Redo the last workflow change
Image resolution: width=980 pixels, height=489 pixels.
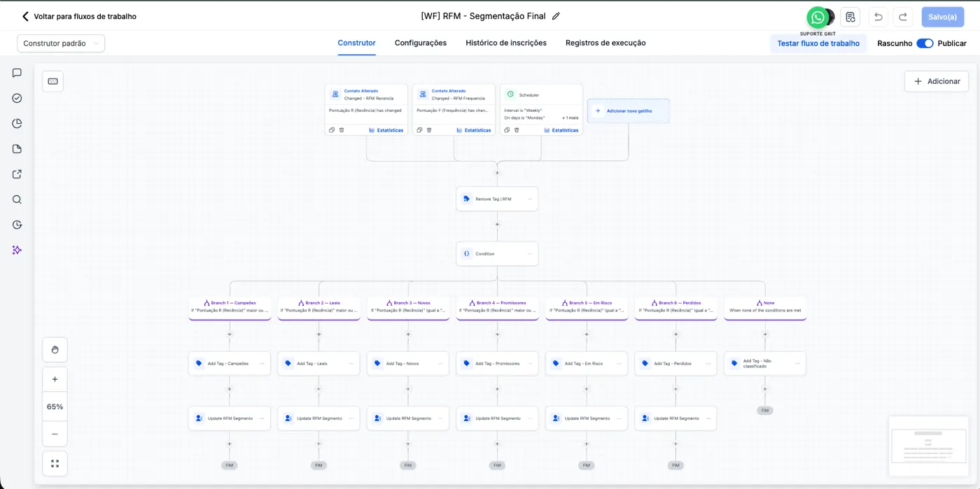(x=903, y=17)
